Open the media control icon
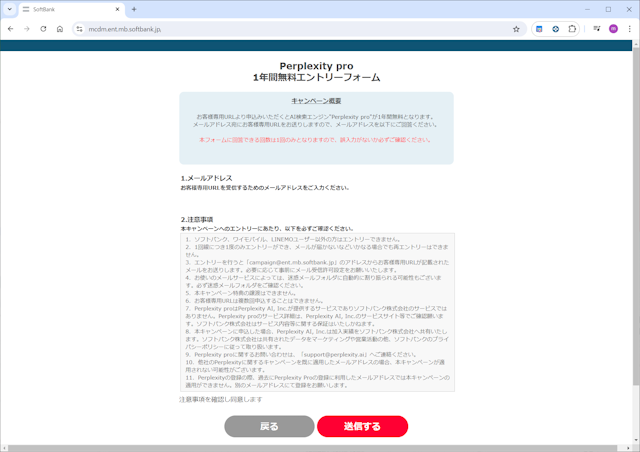640x452 pixels. tap(597, 29)
